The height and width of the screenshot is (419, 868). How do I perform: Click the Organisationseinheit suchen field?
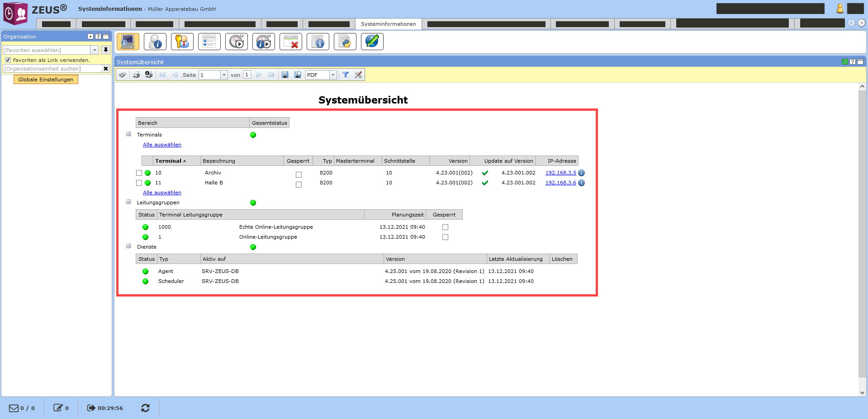(52, 69)
